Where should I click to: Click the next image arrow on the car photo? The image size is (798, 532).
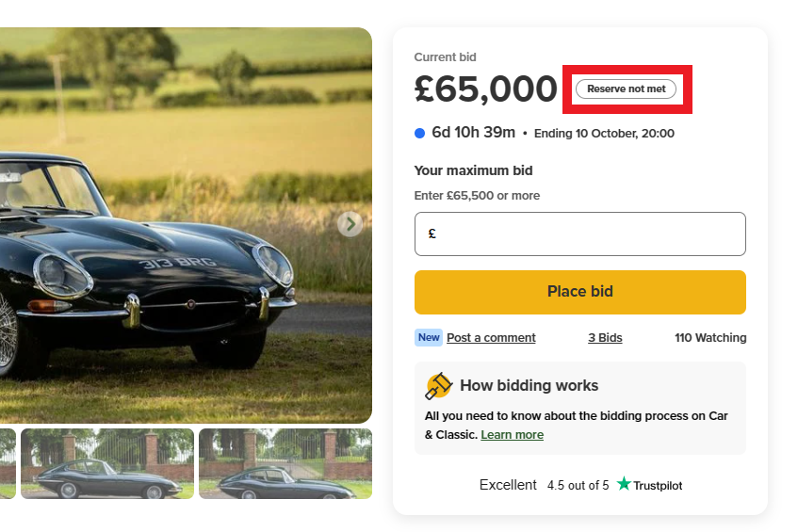(350, 224)
